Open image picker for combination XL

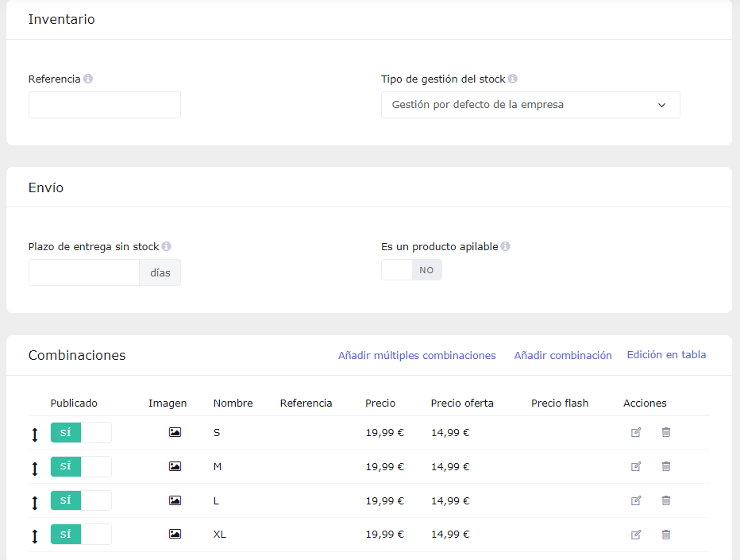point(175,534)
